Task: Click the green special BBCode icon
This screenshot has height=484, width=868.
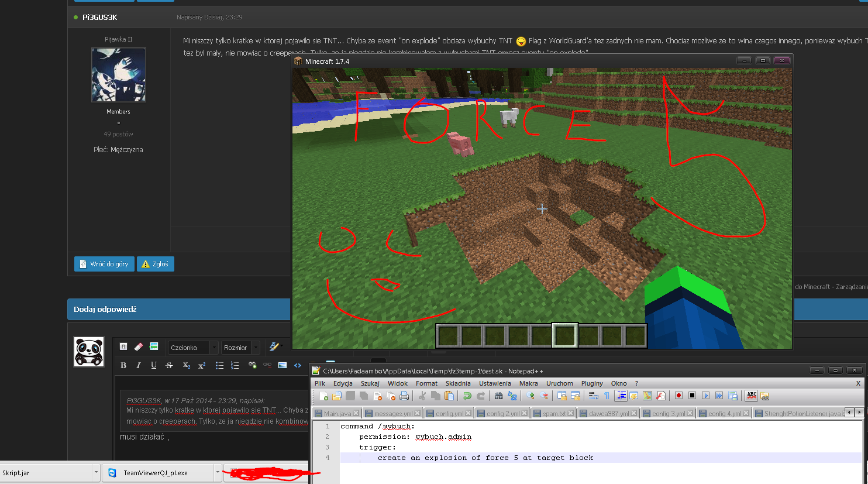Action: tap(154, 346)
